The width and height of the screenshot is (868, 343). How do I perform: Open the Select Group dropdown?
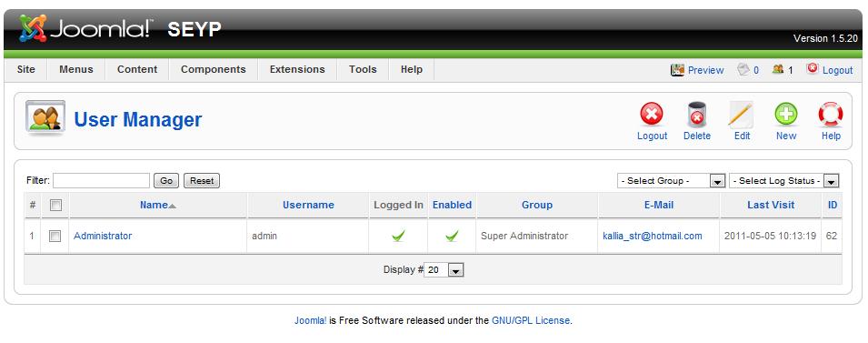click(672, 181)
